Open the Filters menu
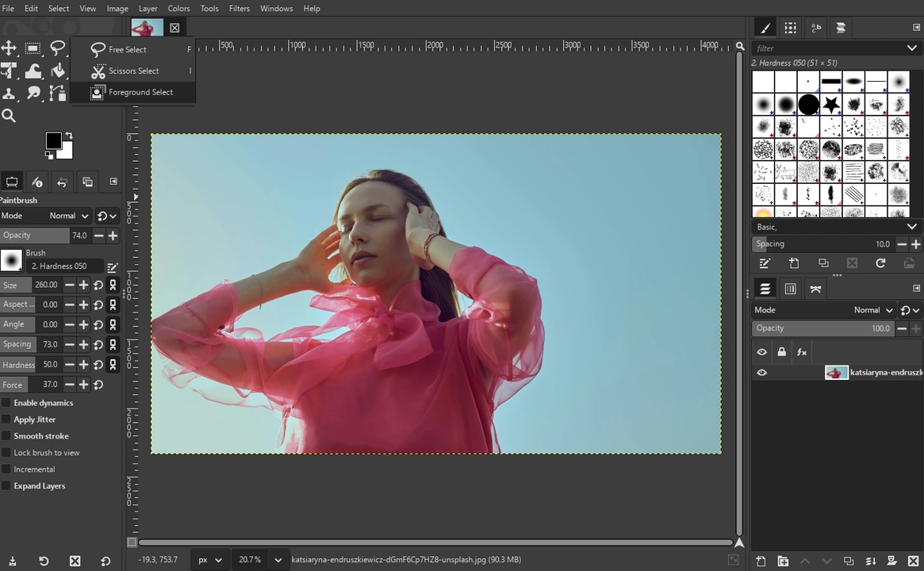The height and width of the screenshot is (571, 924). [x=240, y=8]
